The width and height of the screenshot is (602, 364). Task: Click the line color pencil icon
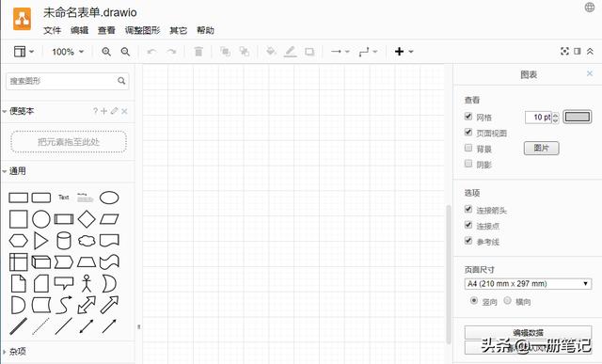click(291, 52)
